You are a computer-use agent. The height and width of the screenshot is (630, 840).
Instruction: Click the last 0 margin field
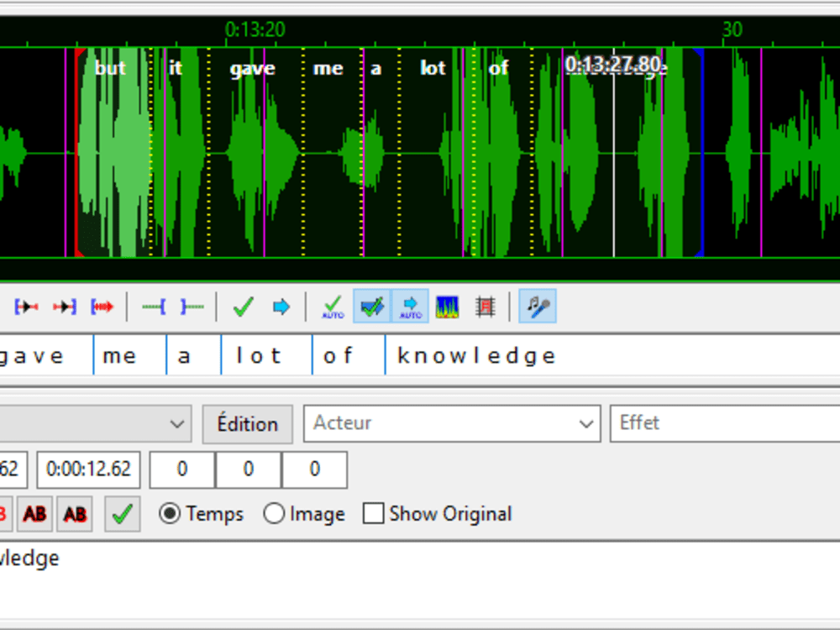tap(314, 470)
